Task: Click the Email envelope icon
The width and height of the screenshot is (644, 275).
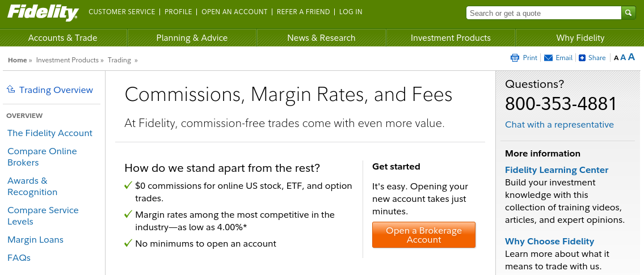Action: tap(548, 58)
